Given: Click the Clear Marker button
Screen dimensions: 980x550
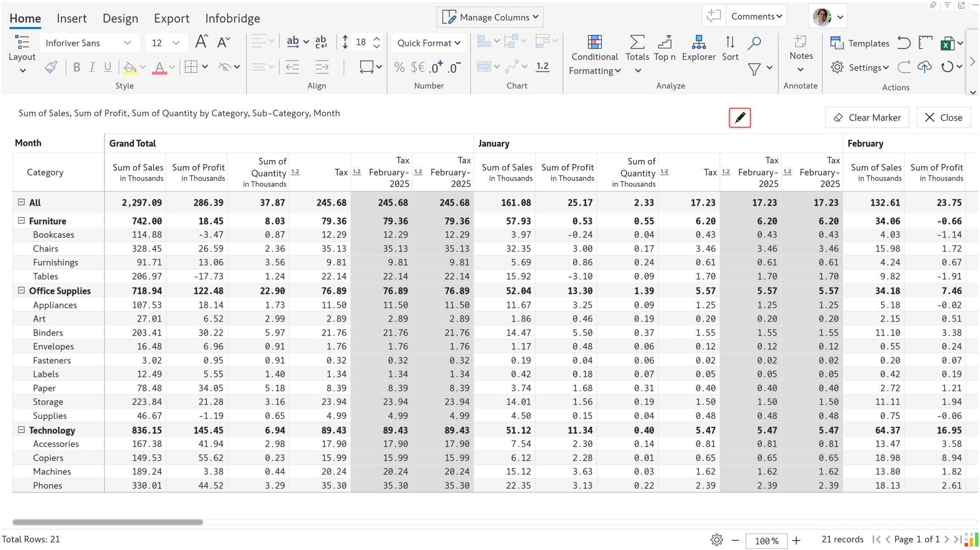Looking at the screenshot, I should click(867, 117).
